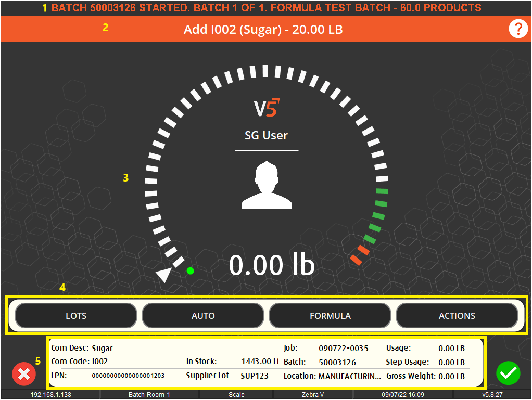Viewport: 532px width, 400px height.
Task: Open the FORMULA view
Action: [x=330, y=316]
